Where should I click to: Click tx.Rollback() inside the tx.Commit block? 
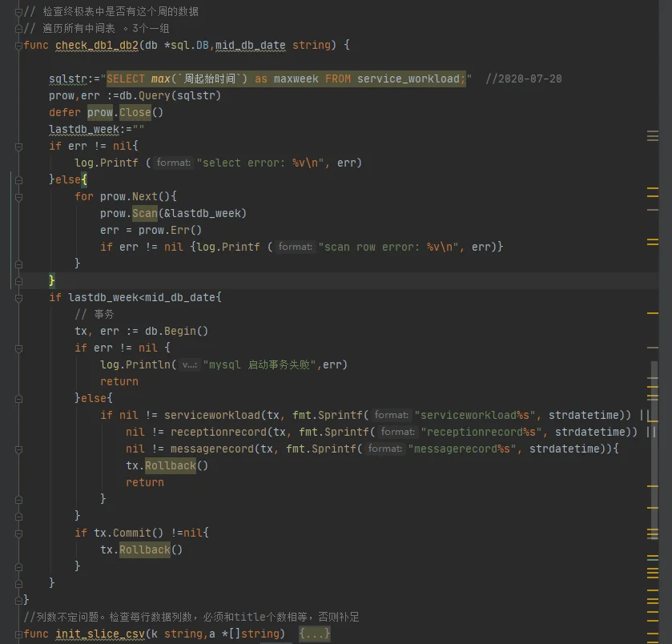point(142,549)
